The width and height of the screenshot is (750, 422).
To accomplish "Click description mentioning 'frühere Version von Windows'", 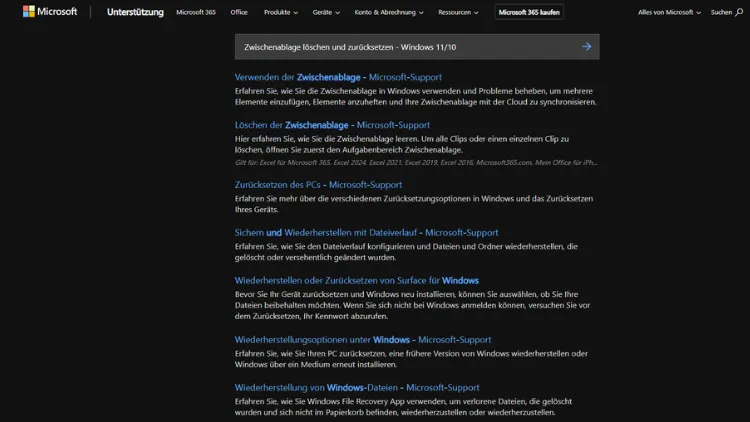I will click(411, 359).
